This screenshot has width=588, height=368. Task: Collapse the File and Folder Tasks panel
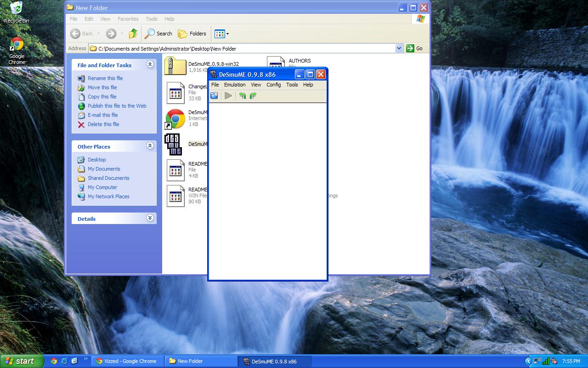click(150, 65)
